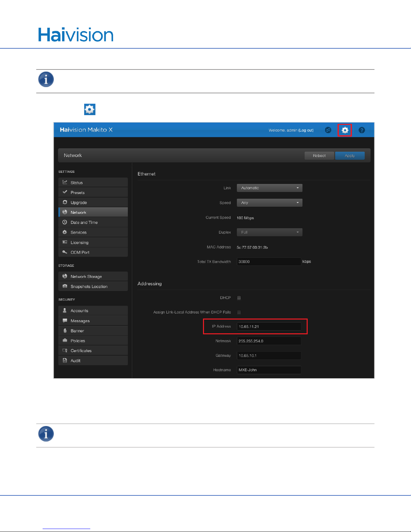Open the settings gear in header
The image size is (411, 532).
click(345, 130)
